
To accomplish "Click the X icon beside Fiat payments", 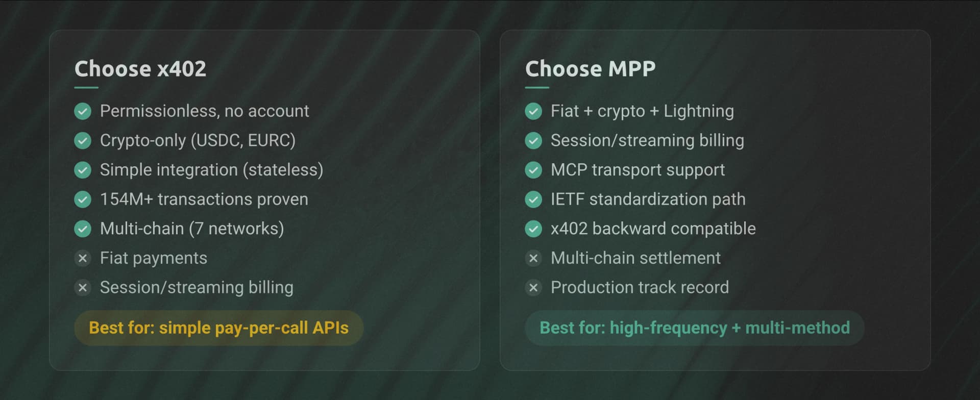I will (x=83, y=259).
